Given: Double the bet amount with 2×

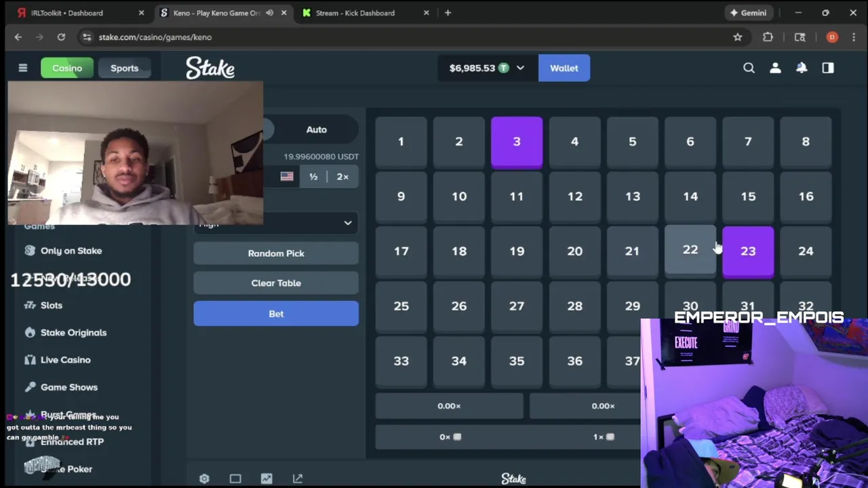Looking at the screenshot, I should click(x=342, y=176).
